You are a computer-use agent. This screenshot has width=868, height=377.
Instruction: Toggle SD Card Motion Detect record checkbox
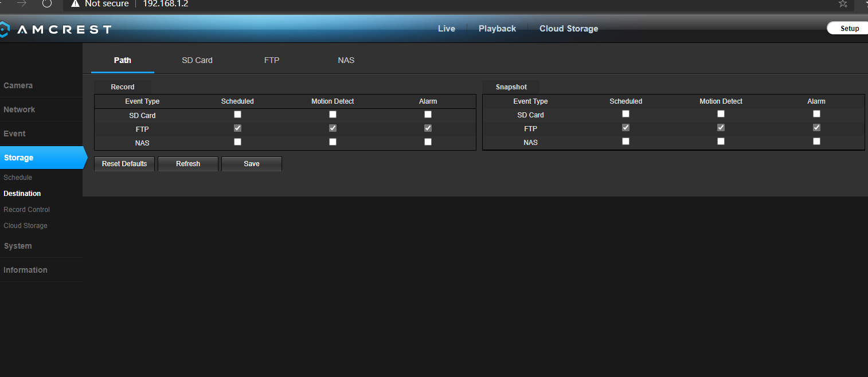click(333, 115)
